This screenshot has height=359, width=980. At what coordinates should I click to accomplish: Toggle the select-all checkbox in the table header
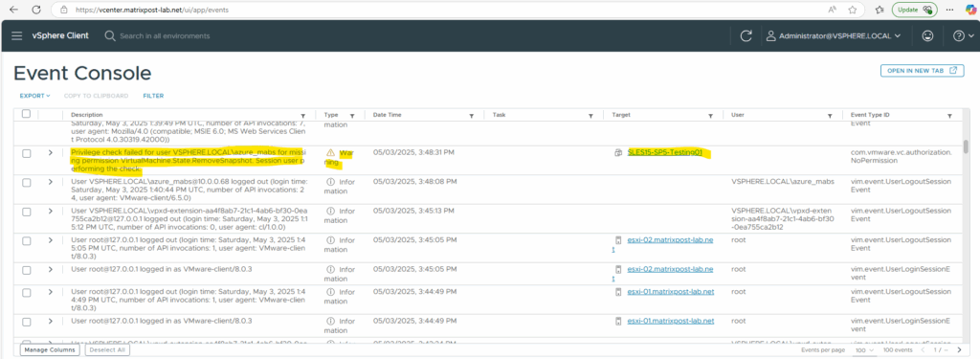(26, 114)
